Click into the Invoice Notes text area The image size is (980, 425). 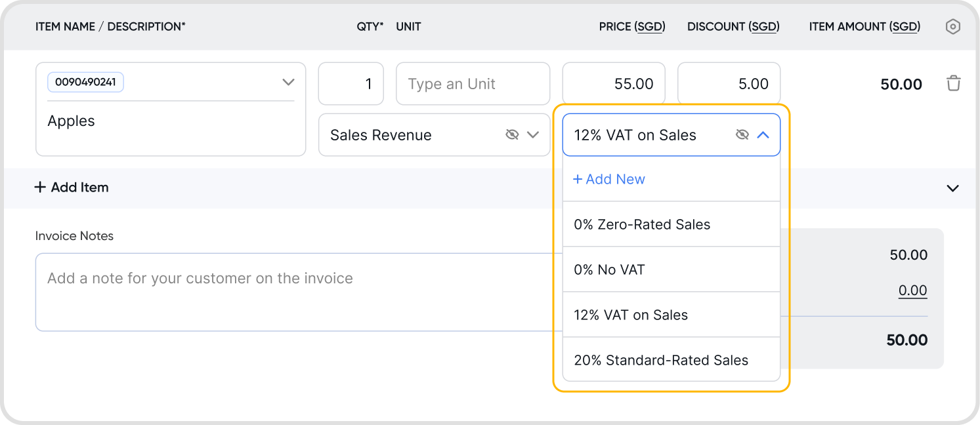[295, 292]
